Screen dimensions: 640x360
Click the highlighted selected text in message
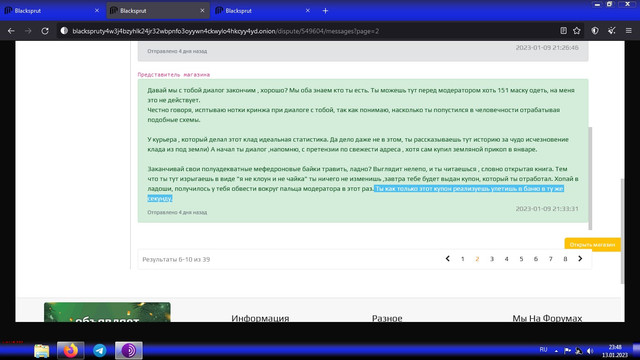pos(469,189)
